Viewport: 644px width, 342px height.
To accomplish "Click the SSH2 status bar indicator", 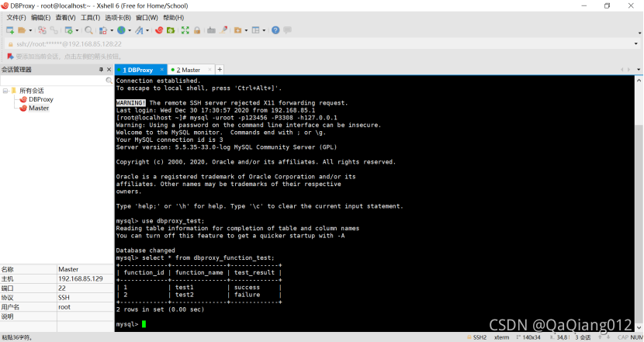I will (476, 337).
